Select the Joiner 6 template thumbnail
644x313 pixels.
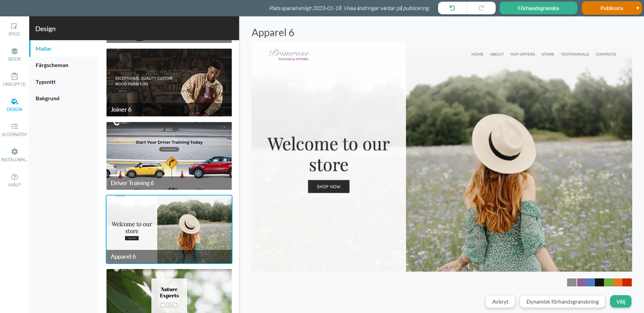[169, 83]
